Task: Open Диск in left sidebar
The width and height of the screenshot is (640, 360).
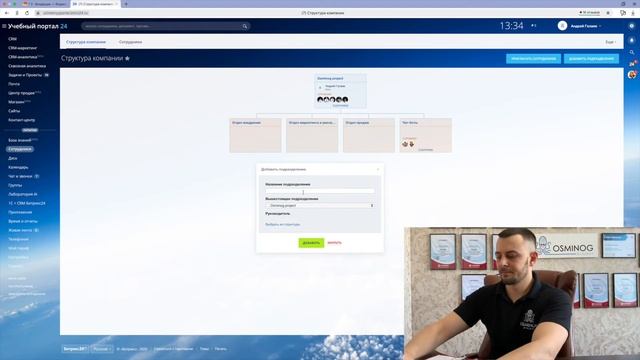Action: click(13, 158)
